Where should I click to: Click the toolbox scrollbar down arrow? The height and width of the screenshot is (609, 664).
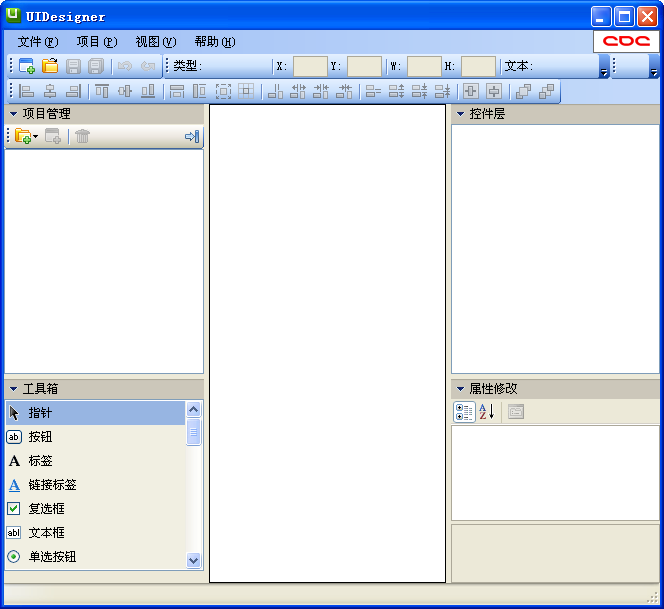(194, 561)
